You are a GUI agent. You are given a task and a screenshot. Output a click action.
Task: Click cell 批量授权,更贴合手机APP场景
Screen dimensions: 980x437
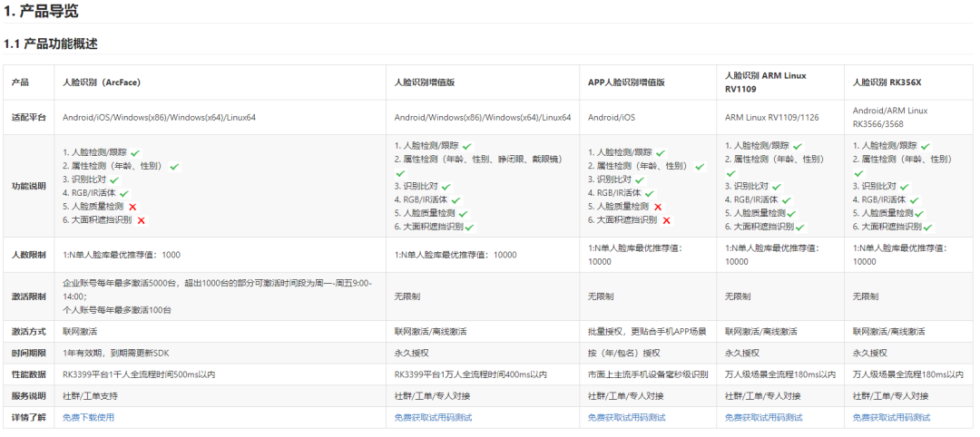[x=647, y=332]
